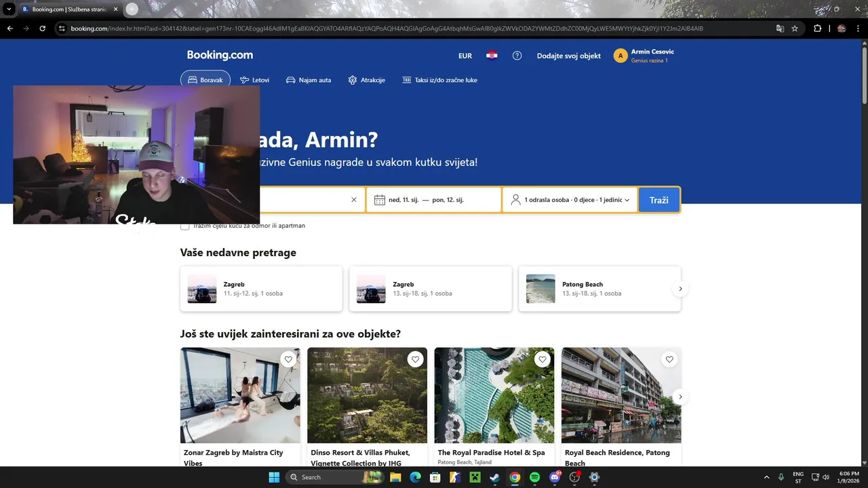Screen dimensions: 868x488
Task: Open the guests and rooms dropdown
Action: click(x=570, y=200)
